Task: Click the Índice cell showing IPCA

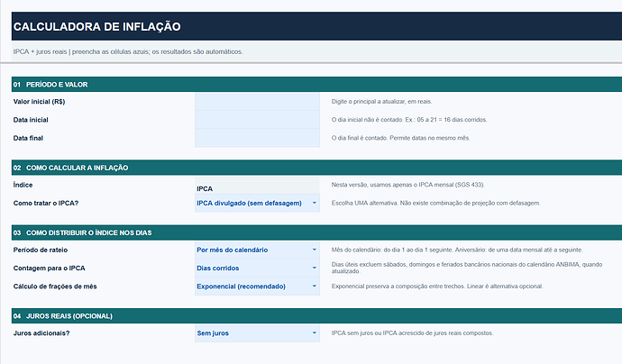Action: [257, 186]
